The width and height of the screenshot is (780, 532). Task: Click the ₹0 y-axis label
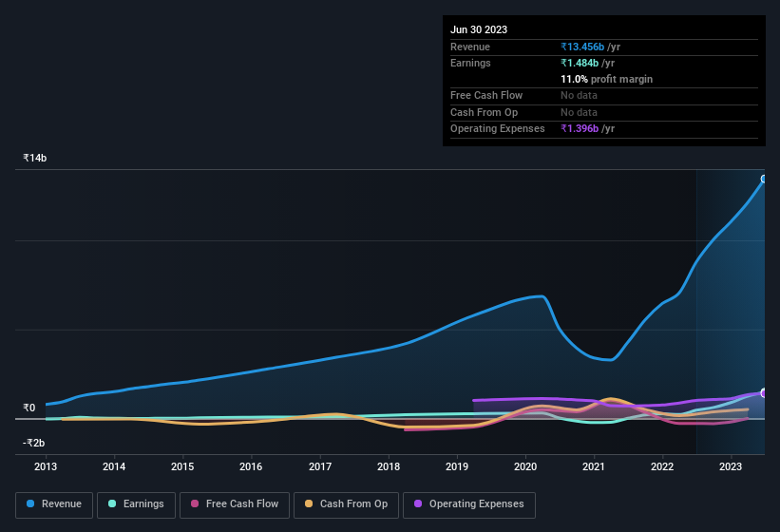tap(29, 408)
